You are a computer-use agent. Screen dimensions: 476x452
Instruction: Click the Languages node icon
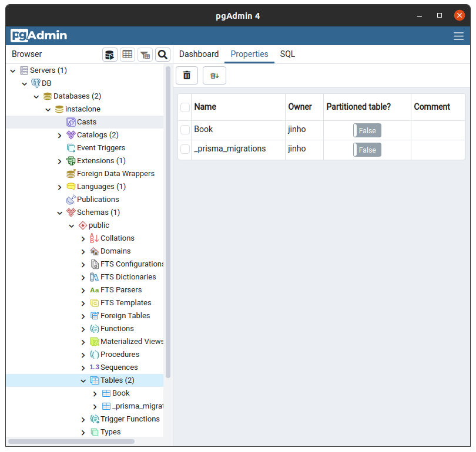pyautogui.click(x=71, y=187)
